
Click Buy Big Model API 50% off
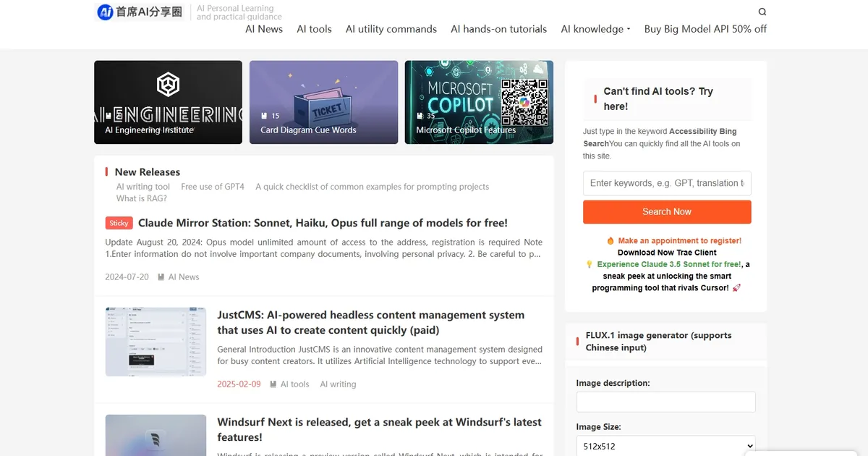click(x=705, y=29)
